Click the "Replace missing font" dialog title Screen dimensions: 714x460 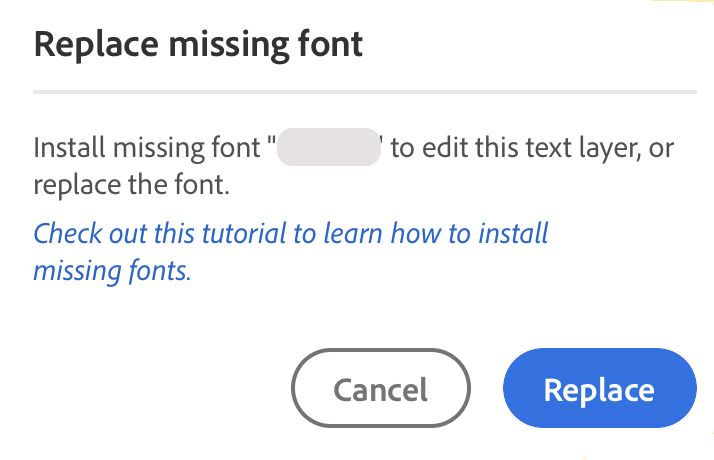[x=198, y=45]
